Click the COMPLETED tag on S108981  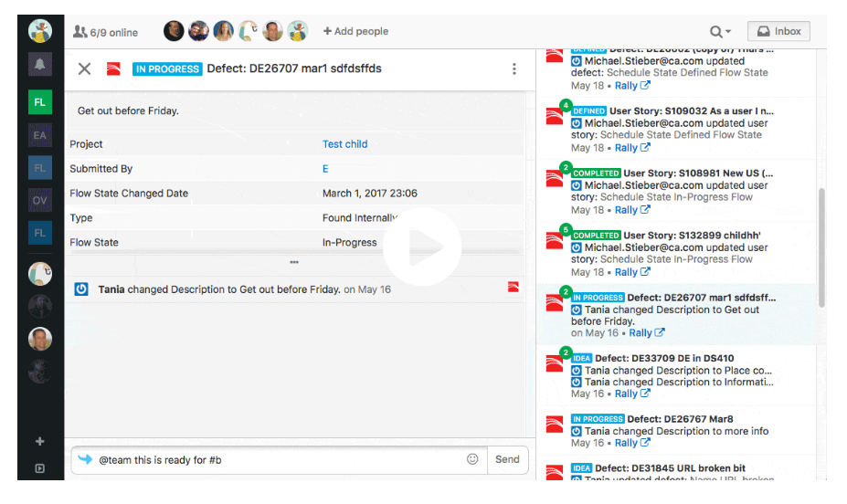click(596, 173)
